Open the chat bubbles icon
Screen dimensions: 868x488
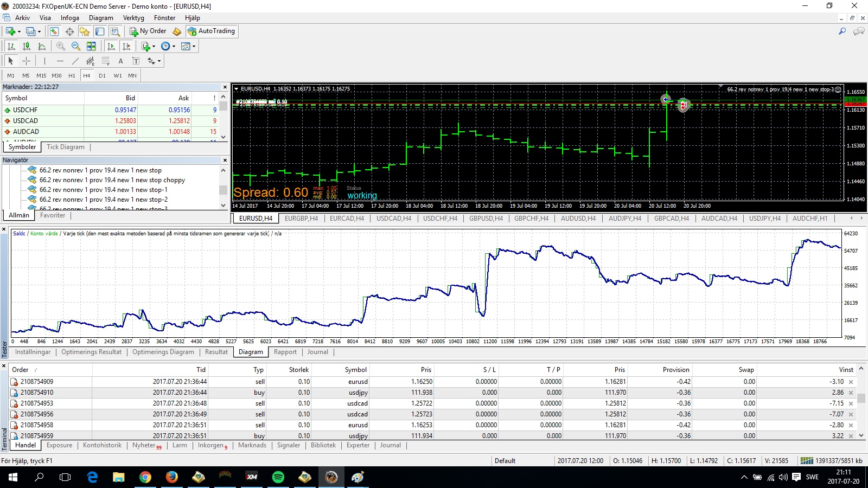859,31
